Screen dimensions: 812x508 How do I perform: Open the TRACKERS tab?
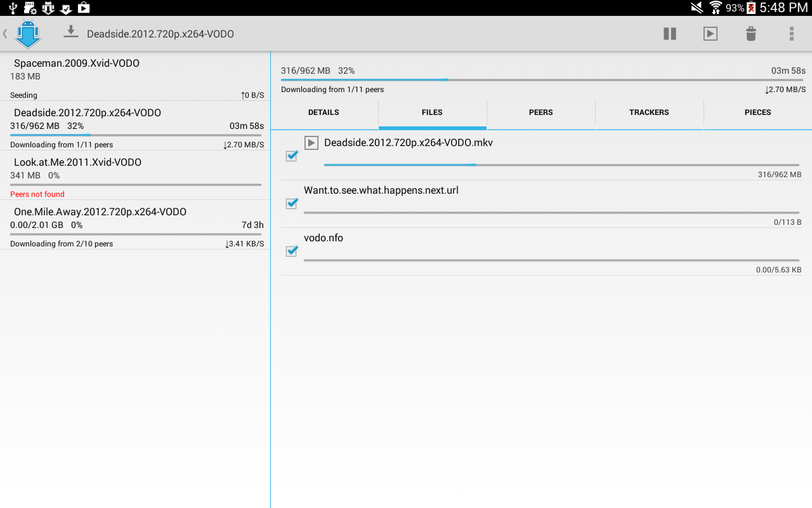(x=649, y=112)
